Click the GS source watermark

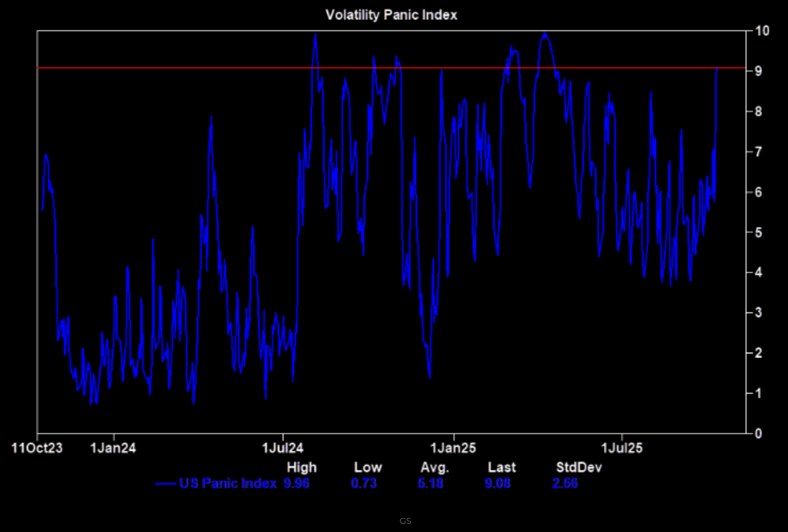pyautogui.click(x=405, y=521)
